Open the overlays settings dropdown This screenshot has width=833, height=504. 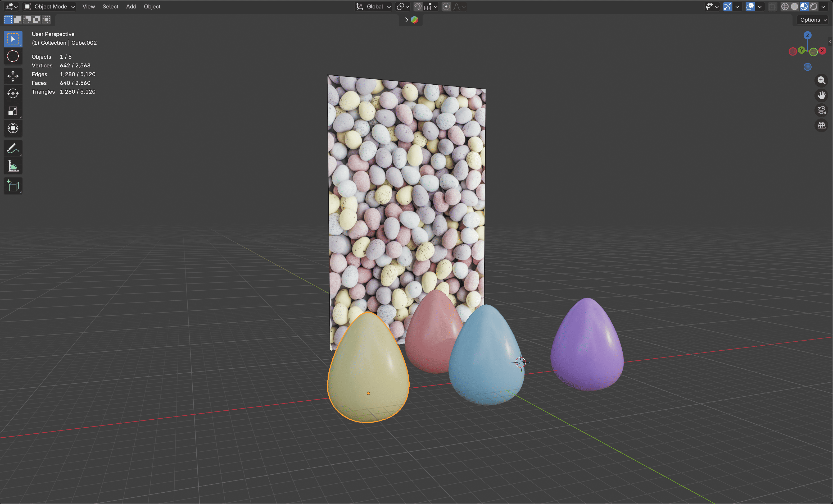[760, 6]
